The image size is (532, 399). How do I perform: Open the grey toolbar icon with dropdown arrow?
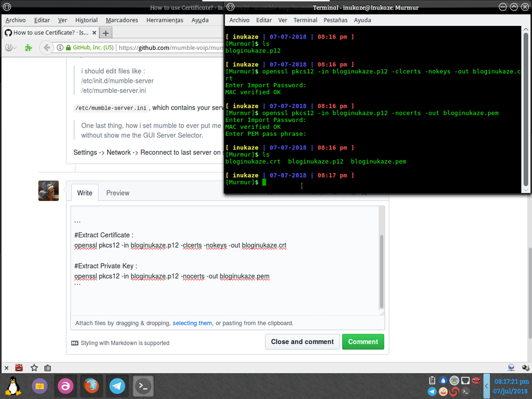tap(10, 47)
